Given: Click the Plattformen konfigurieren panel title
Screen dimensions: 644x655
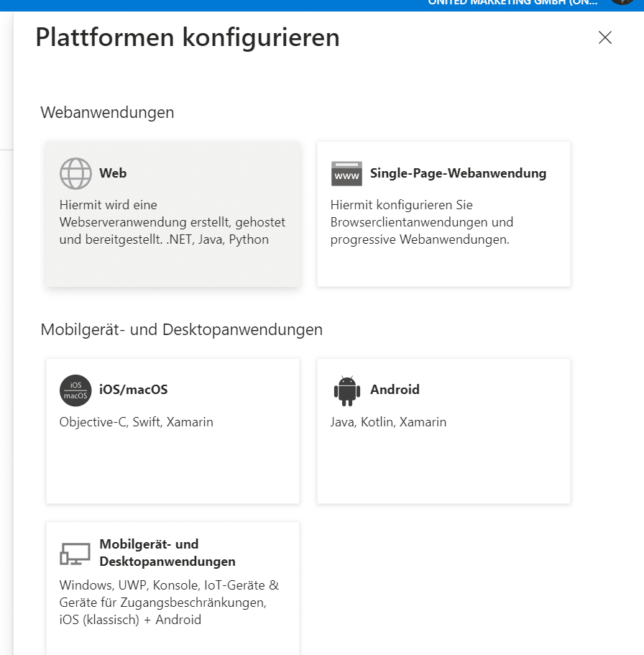Looking at the screenshot, I should click(187, 37).
